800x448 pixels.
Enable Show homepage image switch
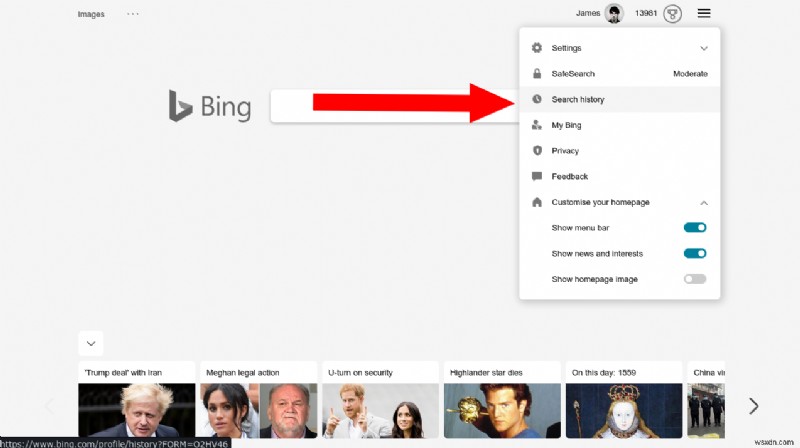click(x=695, y=279)
